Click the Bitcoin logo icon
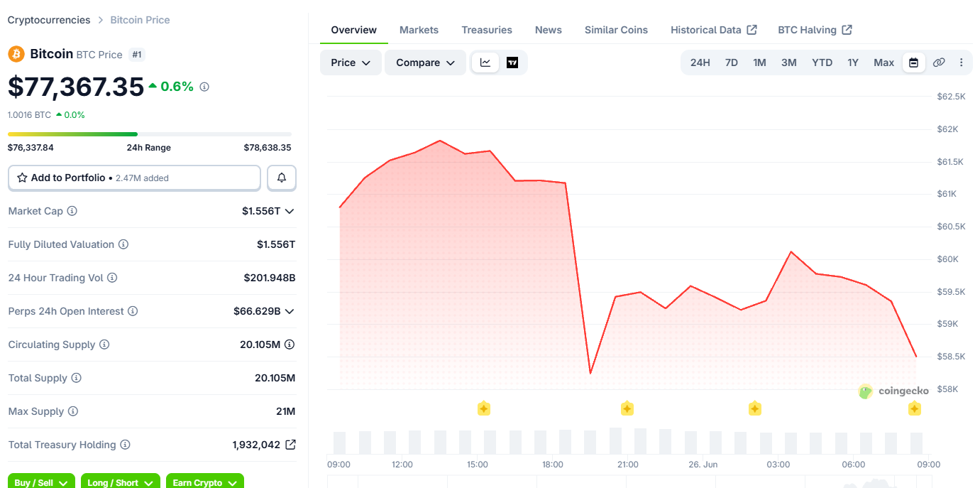The image size is (980, 488). (16, 54)
